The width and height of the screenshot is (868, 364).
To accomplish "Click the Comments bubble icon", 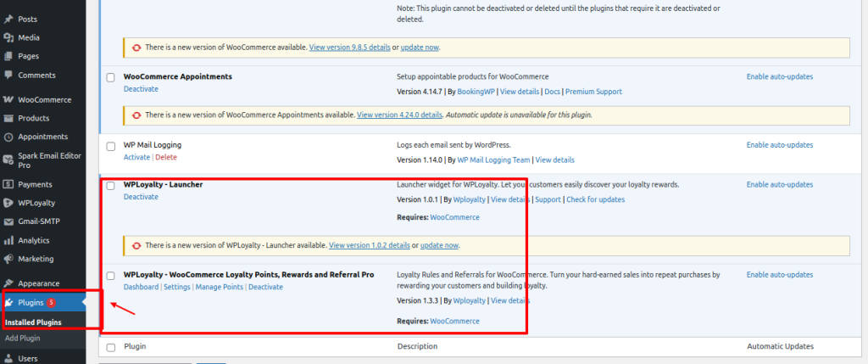I will [x=8, y=75].
